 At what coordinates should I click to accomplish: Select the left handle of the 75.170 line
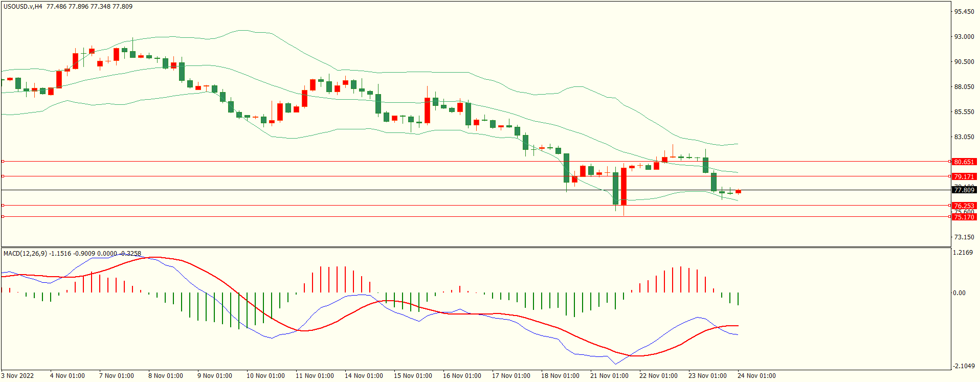3,217
